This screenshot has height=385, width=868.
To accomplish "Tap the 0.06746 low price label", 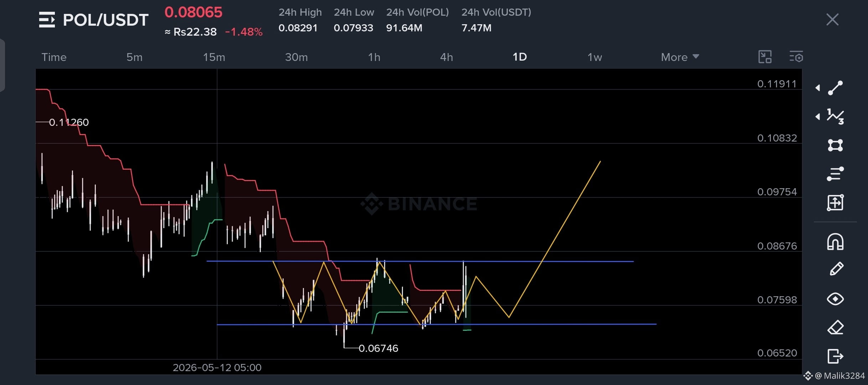I will tap(378, 348).
